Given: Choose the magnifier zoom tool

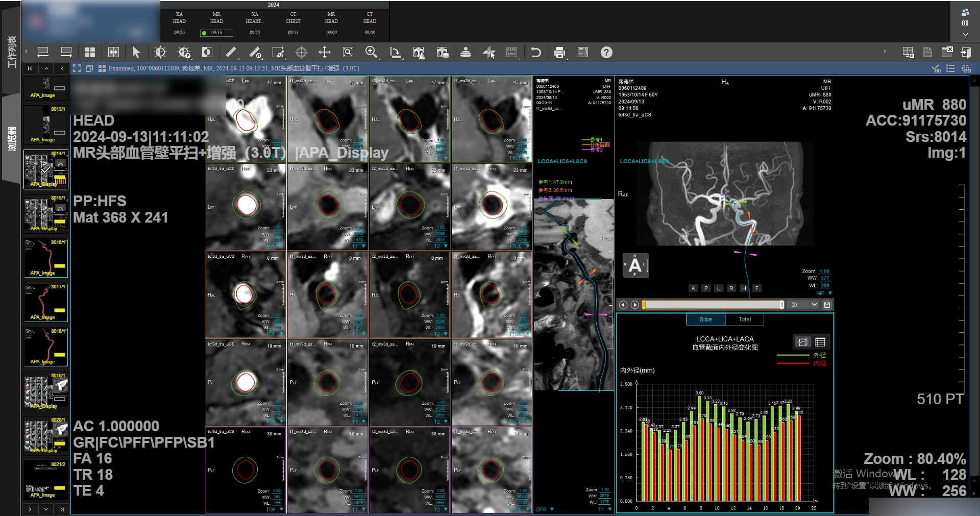Looking at the screenshot, I should pos(371,53).
